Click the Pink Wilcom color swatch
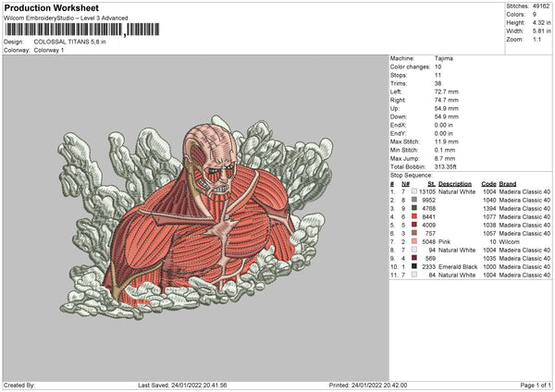Image resolution: width=555 pixels, height=392 pixels. (x=413, y=241)
